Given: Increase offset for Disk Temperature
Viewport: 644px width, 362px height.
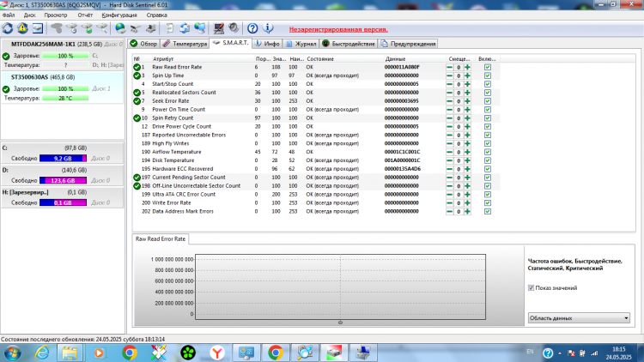Looking at the screenshot, I should pos(467,160).
